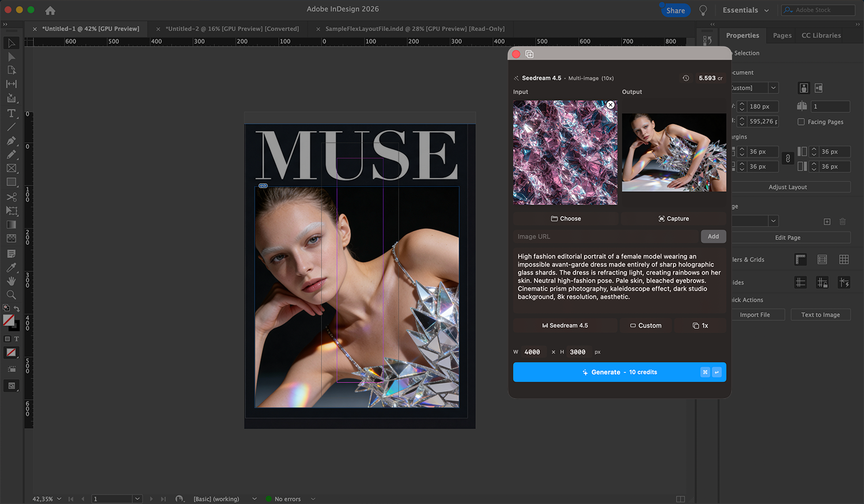
Task: Select the Scissors tool
Action: (11, 196)
